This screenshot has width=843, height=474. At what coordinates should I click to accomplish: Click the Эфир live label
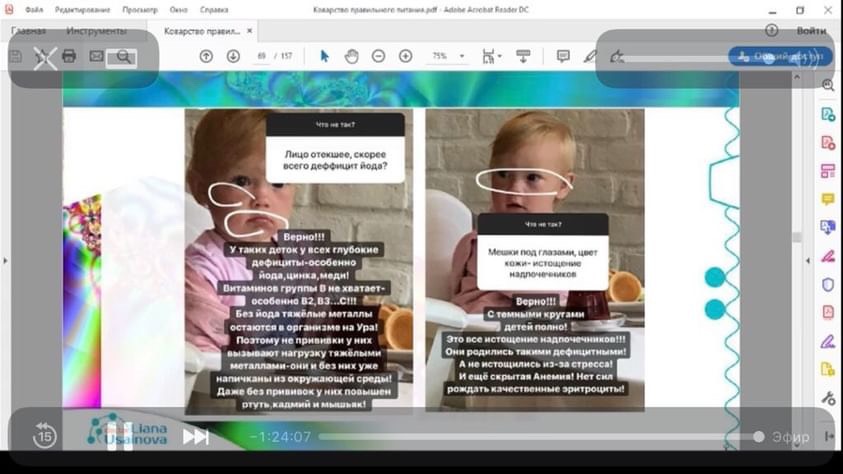click(790, 437)
